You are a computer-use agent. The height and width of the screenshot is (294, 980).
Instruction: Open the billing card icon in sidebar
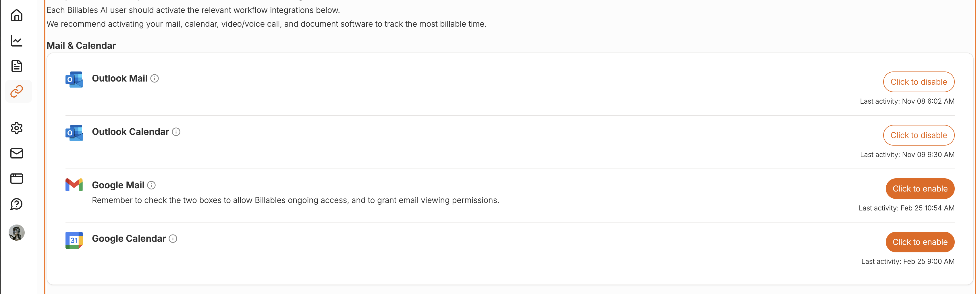[17, 178]
